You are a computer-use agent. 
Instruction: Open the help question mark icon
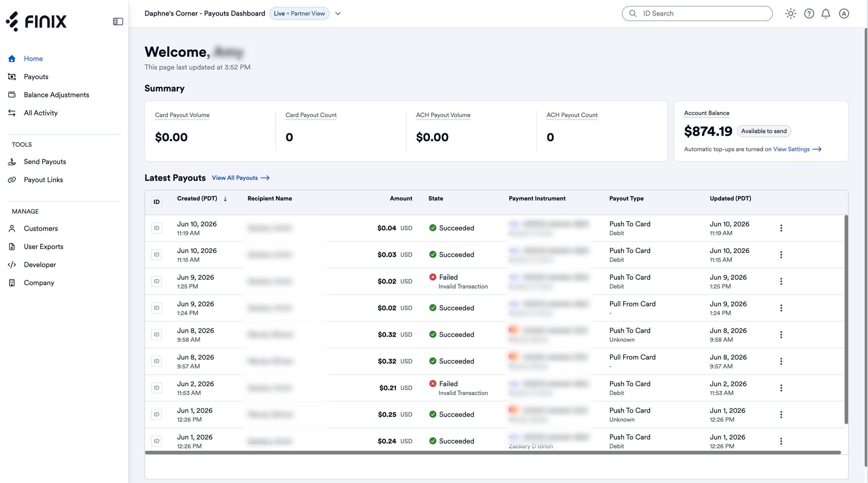(x=809, y=13)
